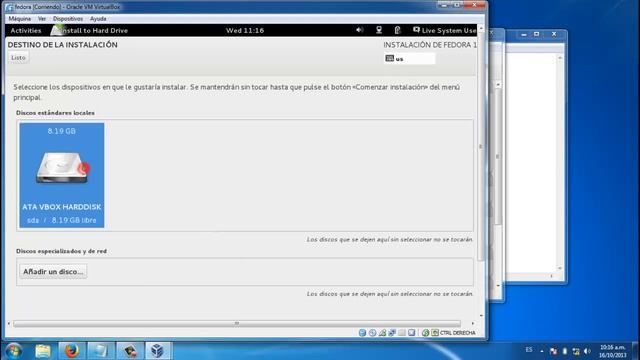Screen dimensions: 640x360
Task: Select the ATA VBOX HARDDISK disk tile
Action: (62, 175)
